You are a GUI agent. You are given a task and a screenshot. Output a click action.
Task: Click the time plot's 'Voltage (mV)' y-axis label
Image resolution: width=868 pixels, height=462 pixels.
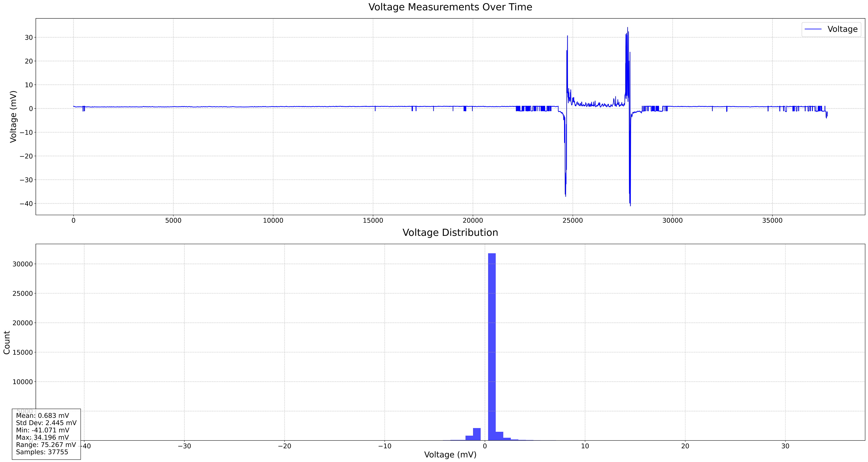(x=13, y=117)
